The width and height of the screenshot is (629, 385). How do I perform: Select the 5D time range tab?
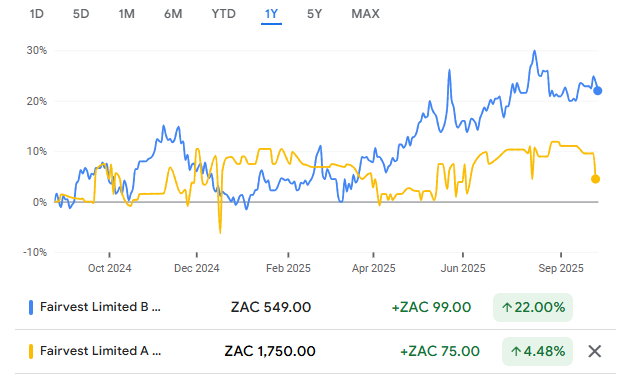click(x=81, y=14)
